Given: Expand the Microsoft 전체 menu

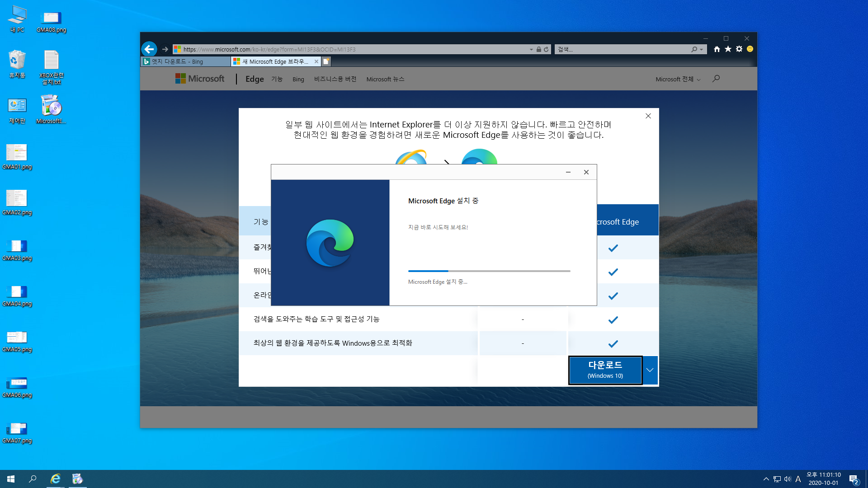Looking at the screenshot, I should 678,79.
